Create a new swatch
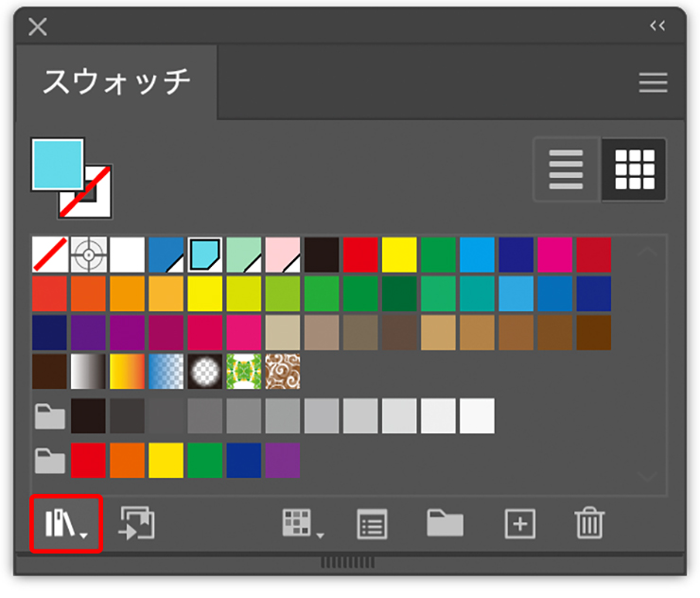The width and height of the screenshot is (700, 598). (x=519, y=523)
